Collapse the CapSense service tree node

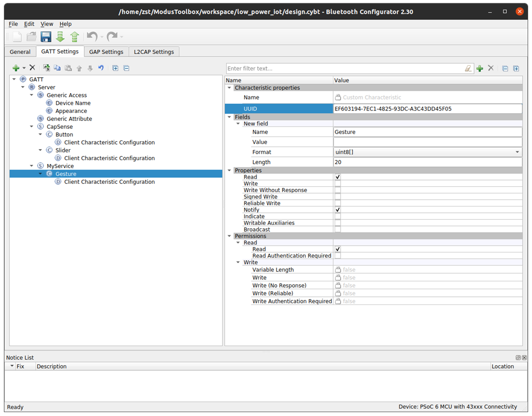point(32,127)
